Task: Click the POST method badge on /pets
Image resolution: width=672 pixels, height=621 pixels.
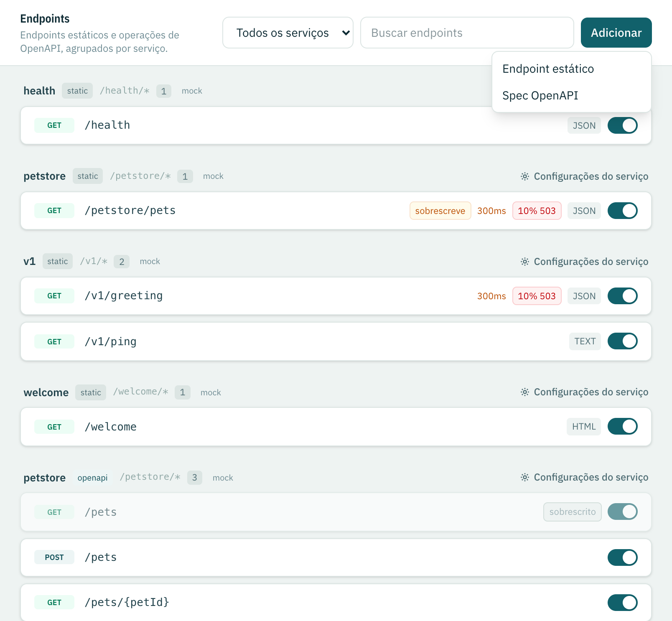Action: pyautogui.click(x=54, y=557)
